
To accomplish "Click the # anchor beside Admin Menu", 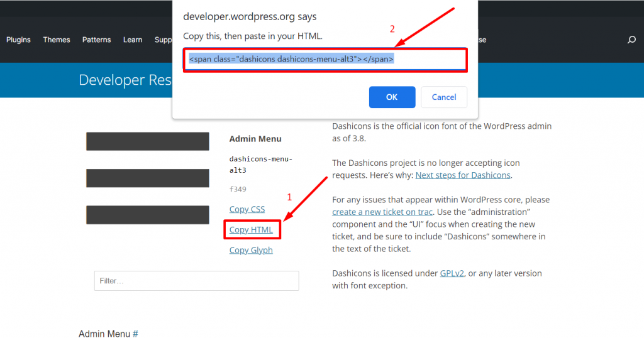I will pyautogui.click(x=135, y=334).
